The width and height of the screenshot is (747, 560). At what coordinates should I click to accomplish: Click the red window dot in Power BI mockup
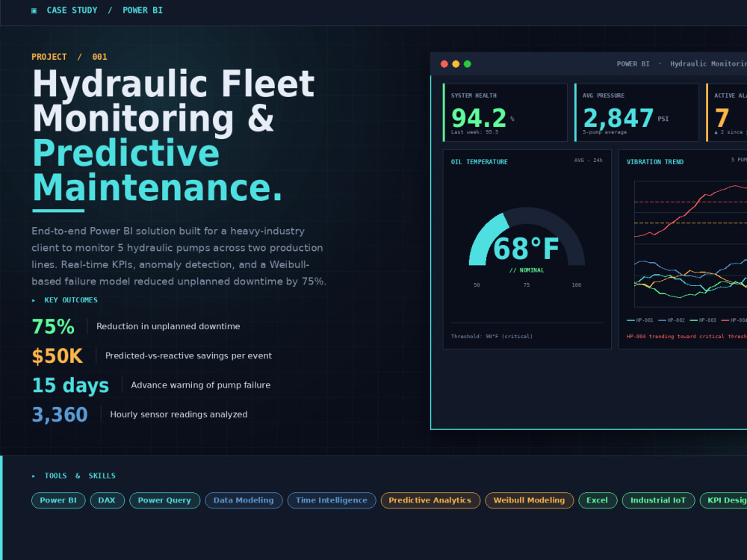444,63
